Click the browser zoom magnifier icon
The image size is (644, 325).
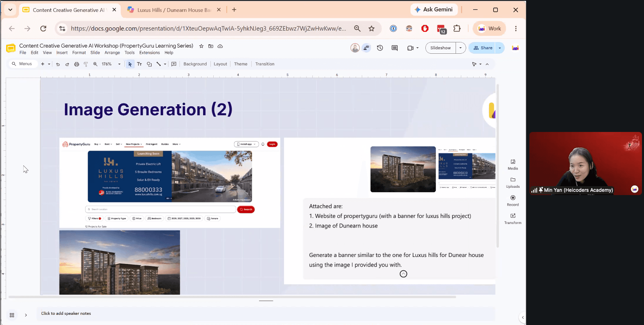357,29
